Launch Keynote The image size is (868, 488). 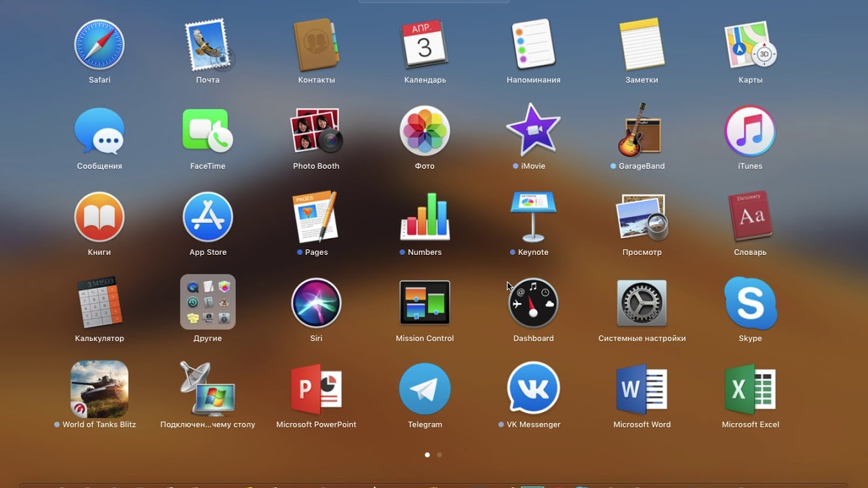(534, 217)
